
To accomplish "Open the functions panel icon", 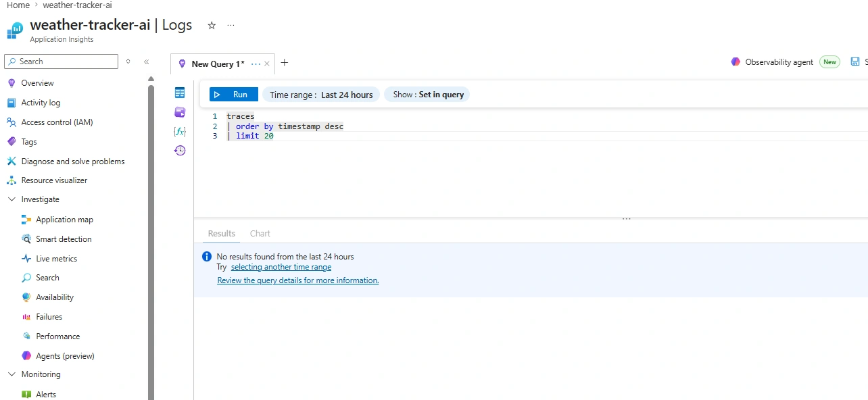I will click(180, 131).
